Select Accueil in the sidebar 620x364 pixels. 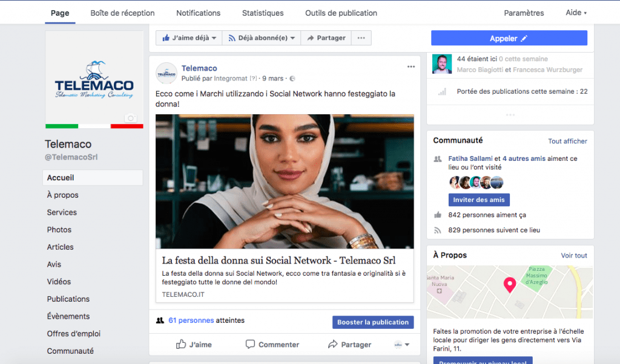tap(93, 178)
